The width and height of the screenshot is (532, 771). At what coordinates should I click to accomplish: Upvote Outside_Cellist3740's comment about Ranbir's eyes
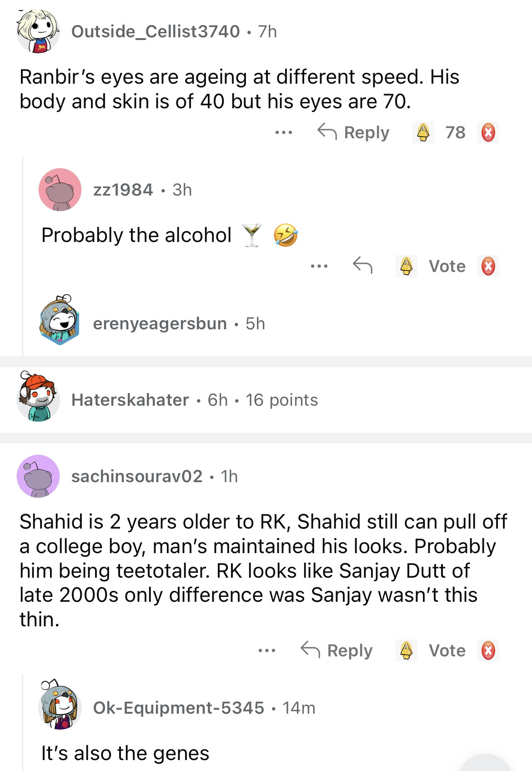423,132
